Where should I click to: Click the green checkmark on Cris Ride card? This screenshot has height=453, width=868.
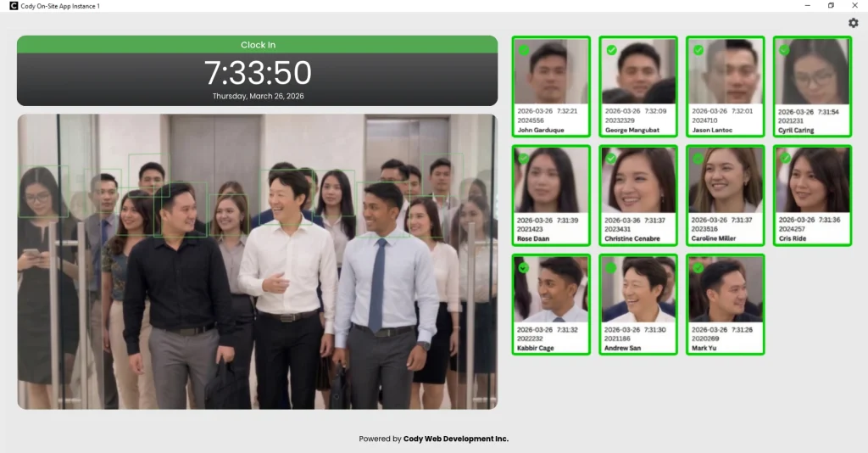tap(785, 159)
